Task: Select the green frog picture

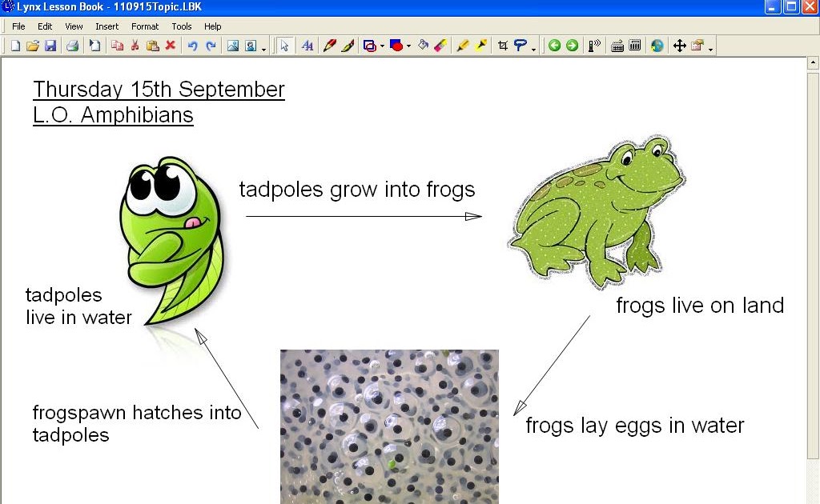Action: 597,211
